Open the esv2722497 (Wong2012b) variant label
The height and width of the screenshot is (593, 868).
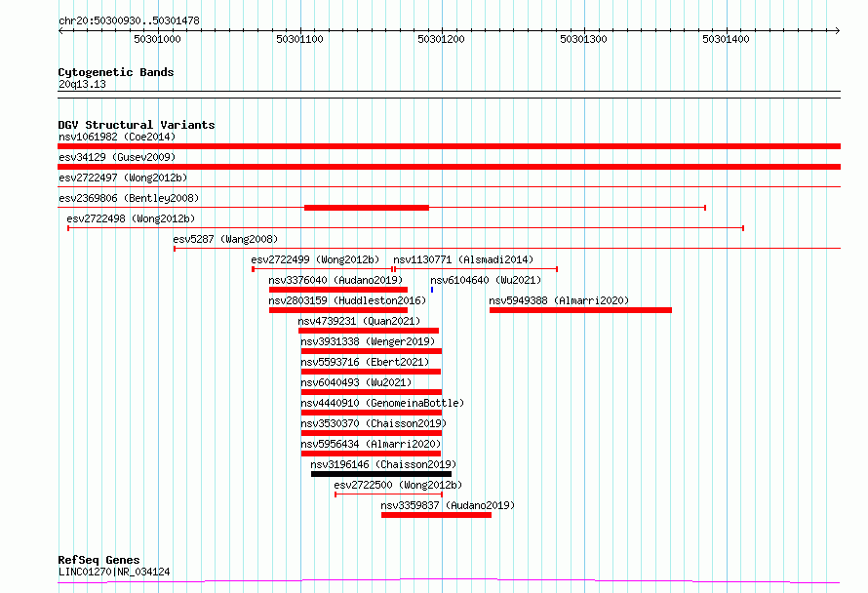pyautogui.click(x=123, y=178)
